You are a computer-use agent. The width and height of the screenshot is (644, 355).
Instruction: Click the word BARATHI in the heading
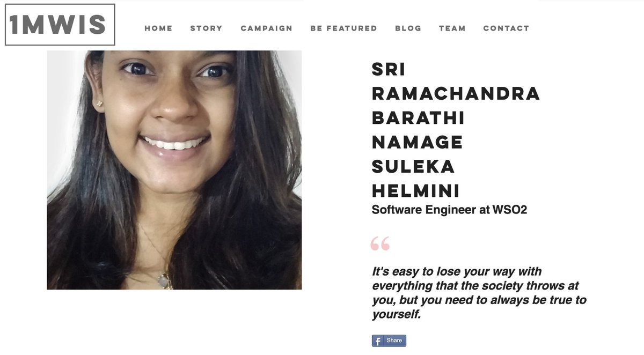point(418,118)
